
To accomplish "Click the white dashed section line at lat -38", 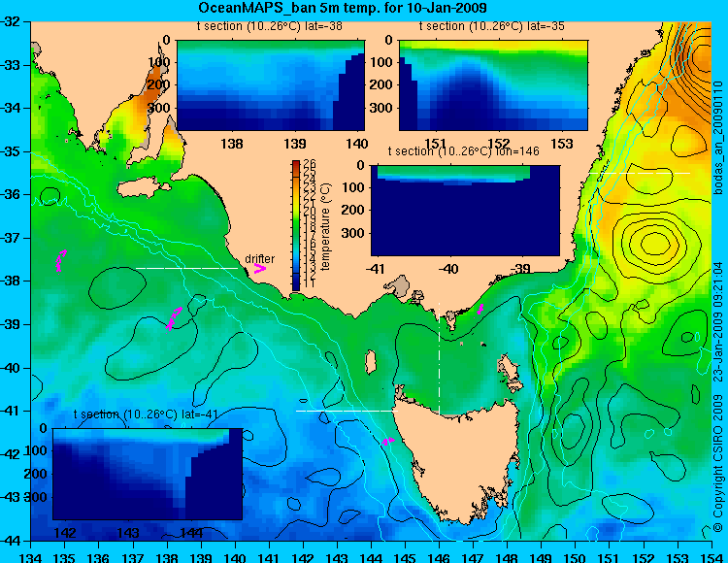I will point(186,268).
